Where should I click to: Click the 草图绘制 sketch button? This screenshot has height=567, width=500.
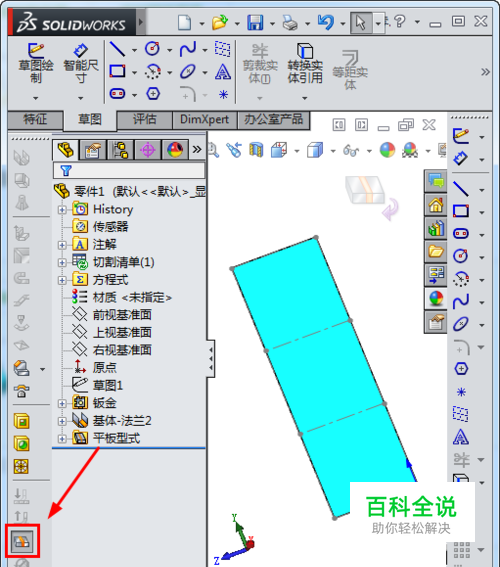36,63
